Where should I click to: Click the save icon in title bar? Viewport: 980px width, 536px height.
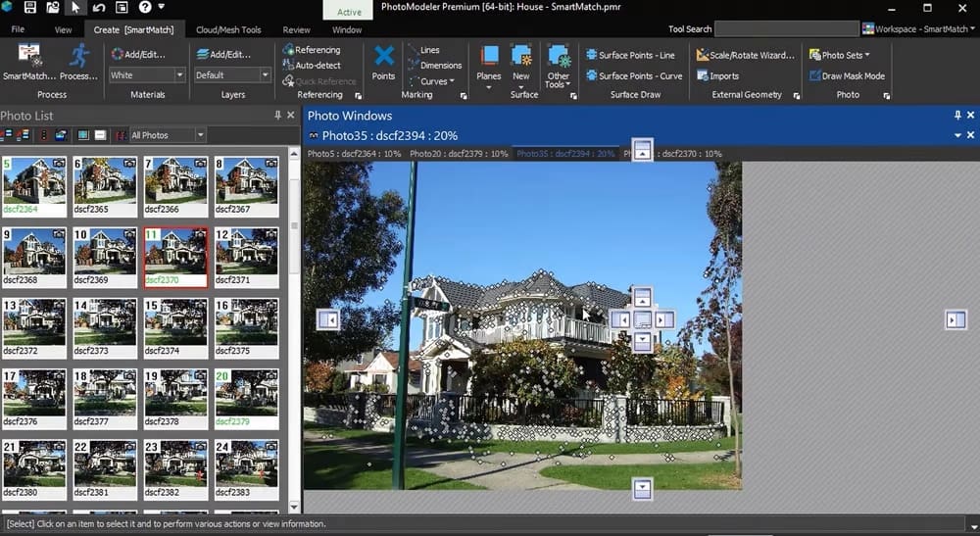coord(30,8)
